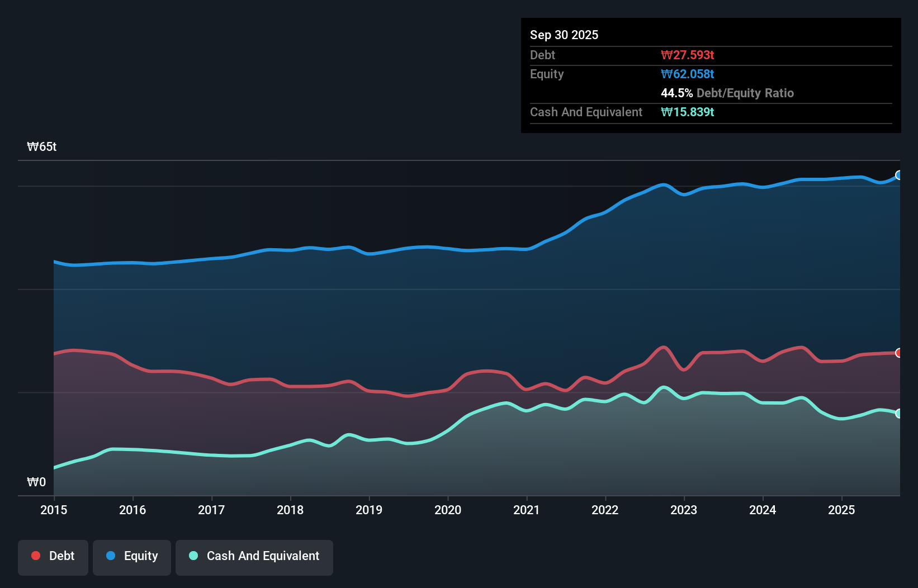Click the ₩65t axis label
This screenshot has width=918, height=588.
(x=41, y=146)
